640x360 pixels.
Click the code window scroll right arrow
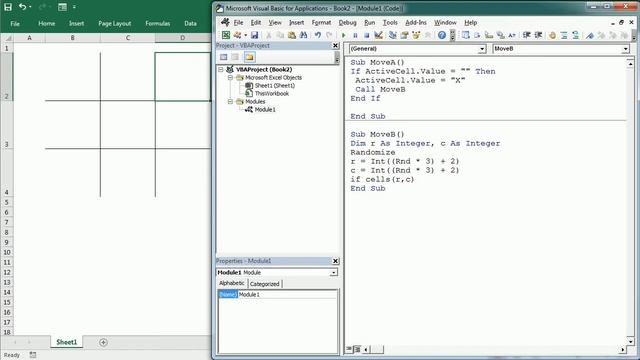pos(622,349)
